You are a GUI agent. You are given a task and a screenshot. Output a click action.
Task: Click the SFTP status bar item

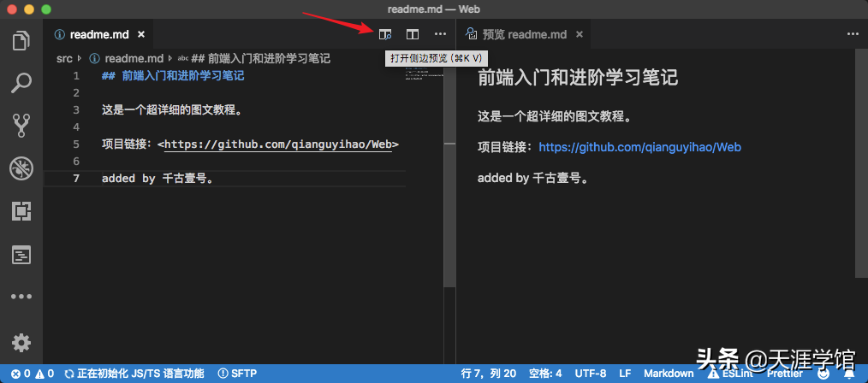coord(237,374)
